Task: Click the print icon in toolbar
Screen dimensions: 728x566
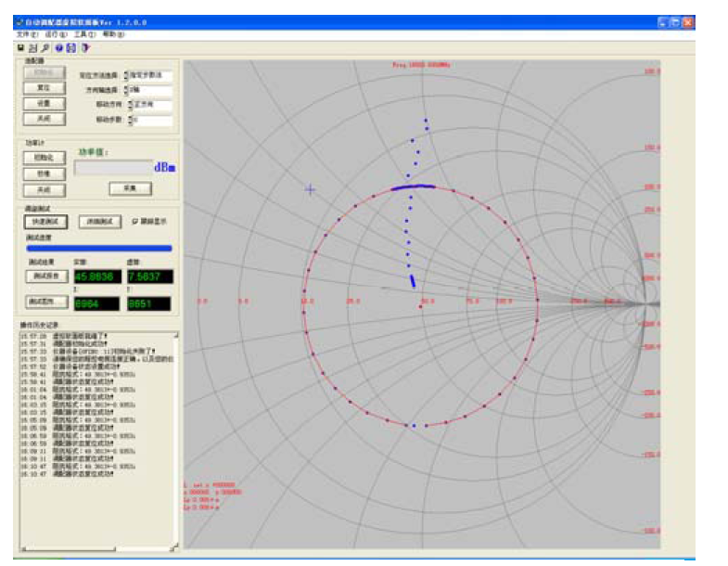Action: (33, 48)
